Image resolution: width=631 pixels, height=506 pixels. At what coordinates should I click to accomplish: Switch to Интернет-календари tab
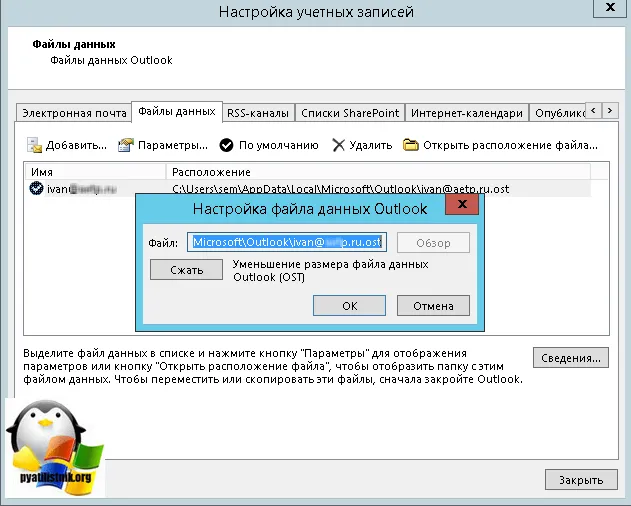[x=467, y=113]
